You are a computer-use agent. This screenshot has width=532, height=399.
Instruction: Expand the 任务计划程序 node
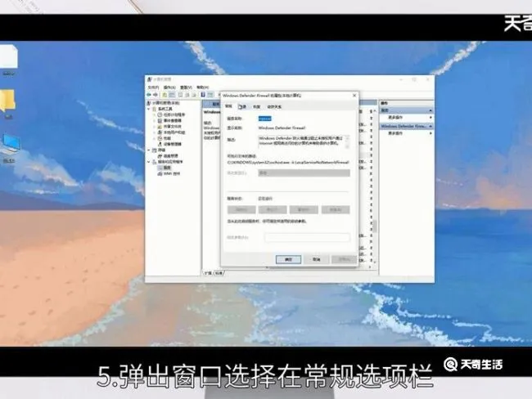coord(155,114)
